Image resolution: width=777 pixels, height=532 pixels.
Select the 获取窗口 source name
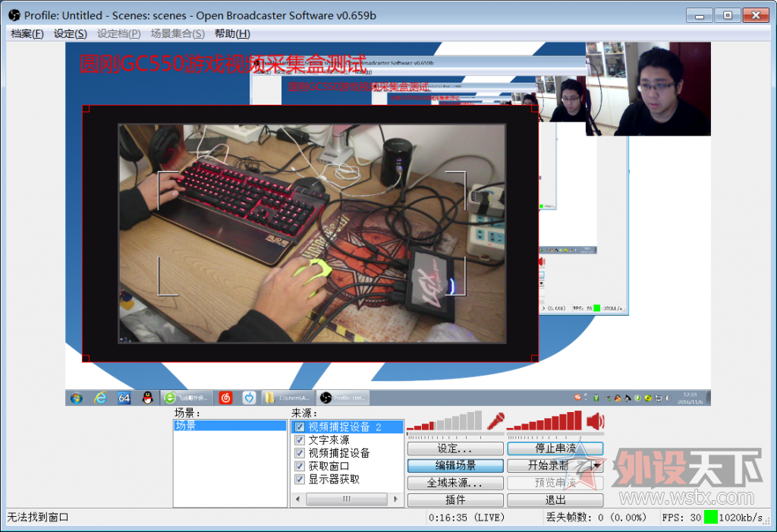pyautogui.click(x=329, y=466)
